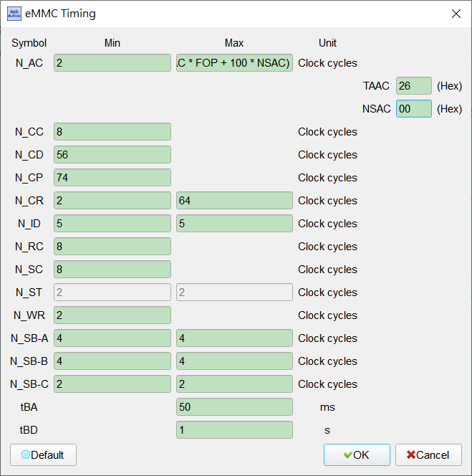The width and height of the screenshot is (472, 476).
Task: Click the ms unit label for tBA
Action: click(x=327, y=407)
